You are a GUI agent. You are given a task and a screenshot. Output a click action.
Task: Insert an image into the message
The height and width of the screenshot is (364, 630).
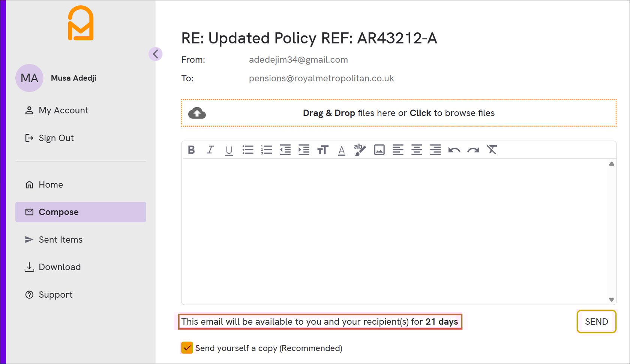click(x=379, y=150)
